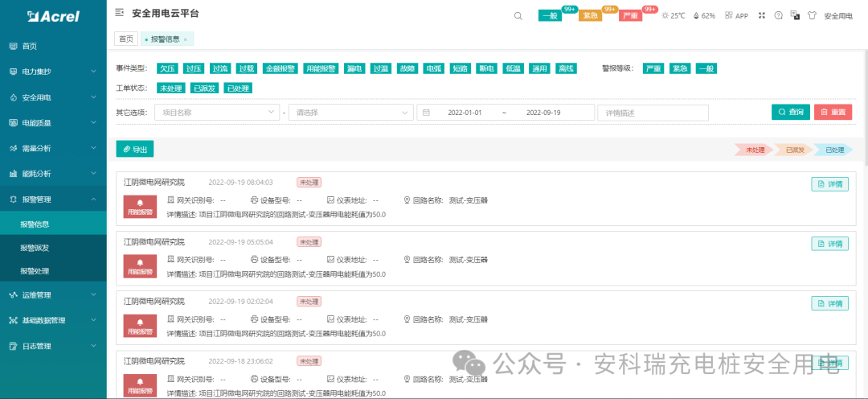The width and height of the screenshot is (868, 399).
Task: Toggle the 欠压 event type filter
Action: [x=168, y=68]
